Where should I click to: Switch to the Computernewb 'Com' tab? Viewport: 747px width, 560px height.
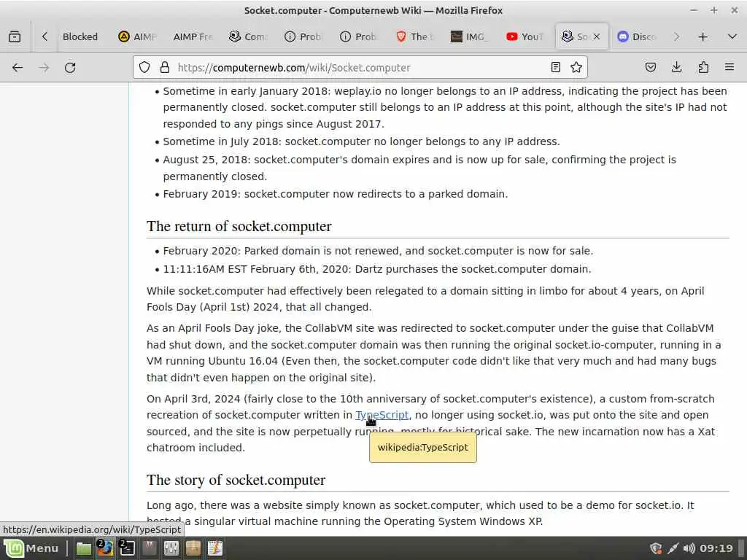248,36
